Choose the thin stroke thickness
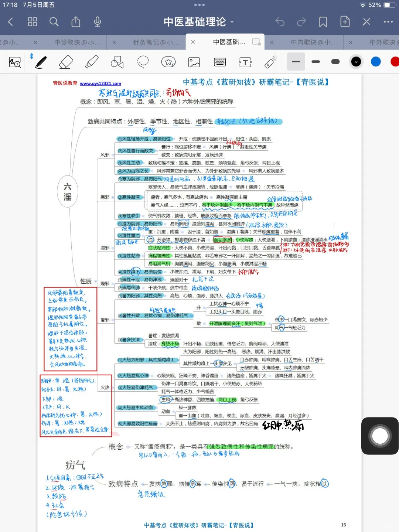The image size is (399, 532). [296, 62]
